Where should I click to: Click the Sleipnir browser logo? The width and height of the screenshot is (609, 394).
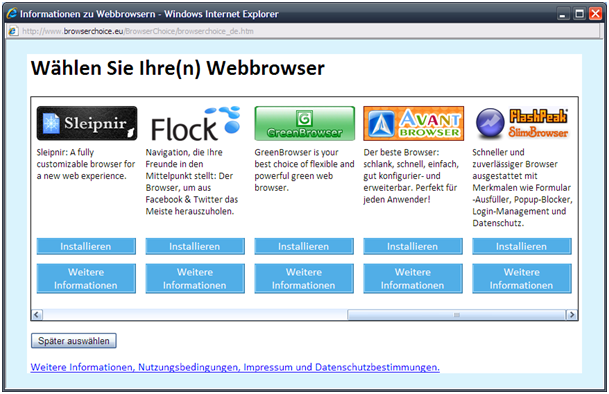tap(87, 123)
